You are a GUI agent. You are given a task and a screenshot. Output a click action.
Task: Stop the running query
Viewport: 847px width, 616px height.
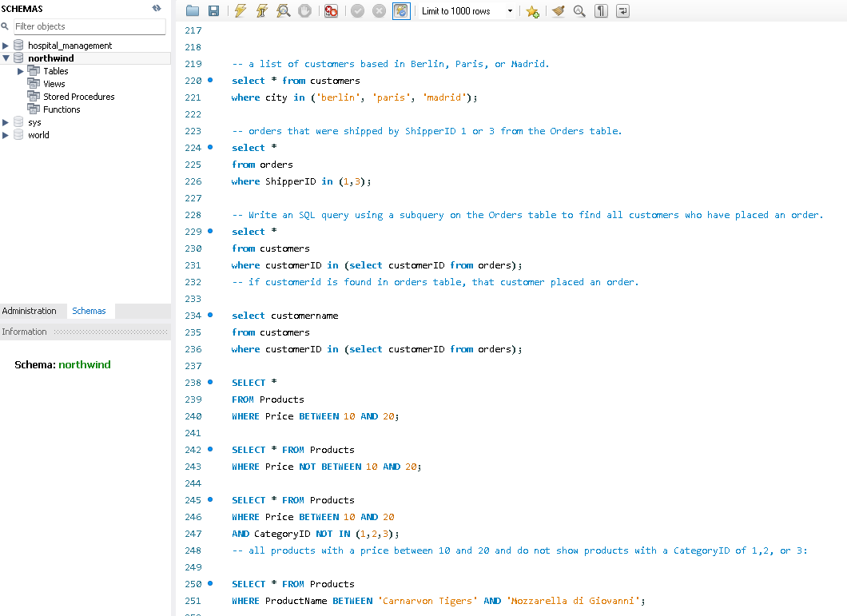304,11
